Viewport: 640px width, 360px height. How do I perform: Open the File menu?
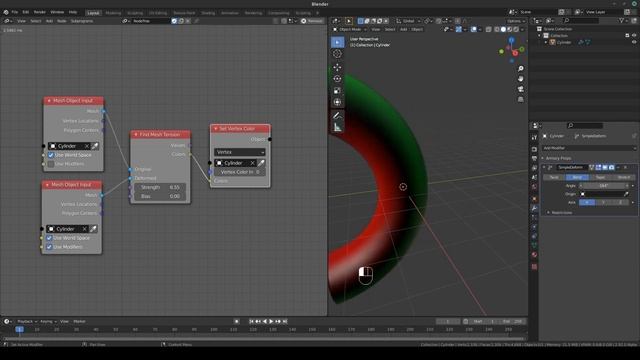point(15,12)
